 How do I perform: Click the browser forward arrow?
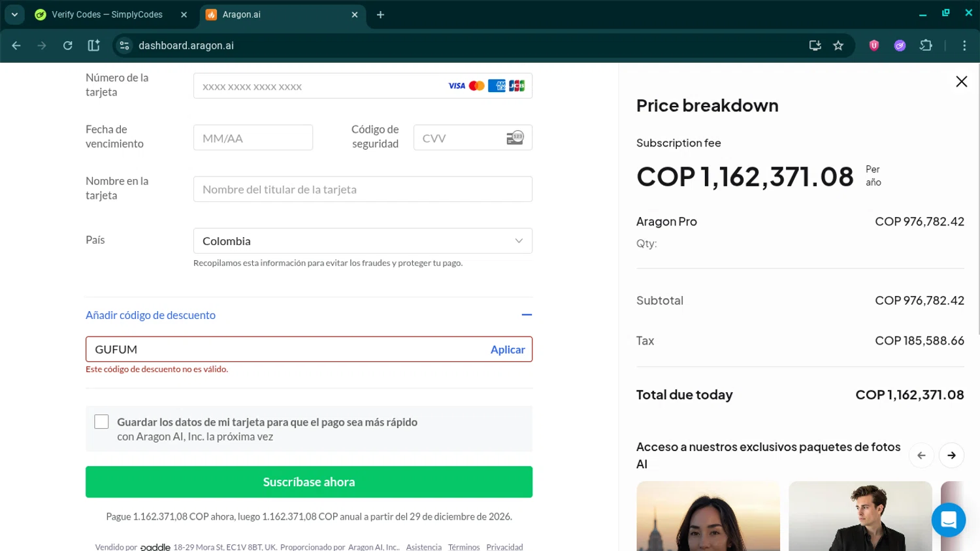click(x=42, y=46)
